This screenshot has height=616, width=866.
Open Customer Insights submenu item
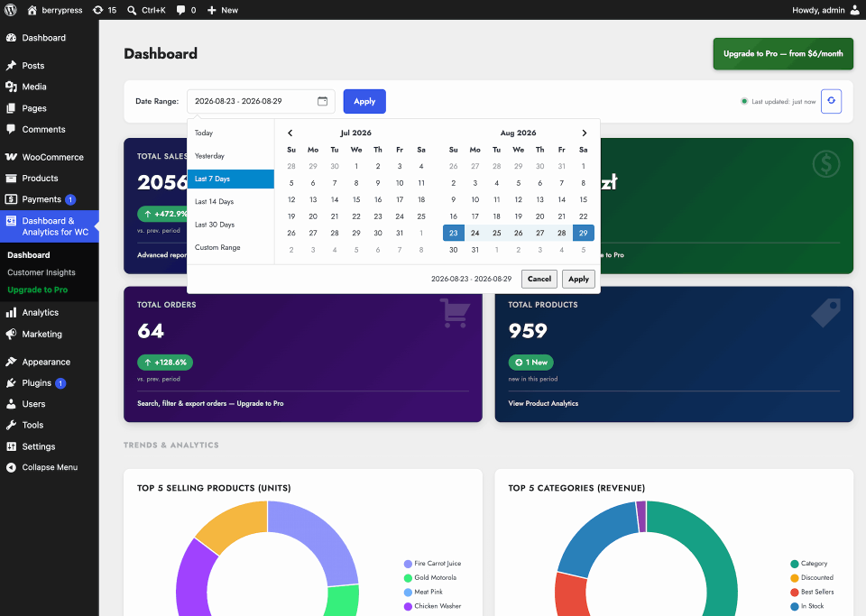point(41,272)
